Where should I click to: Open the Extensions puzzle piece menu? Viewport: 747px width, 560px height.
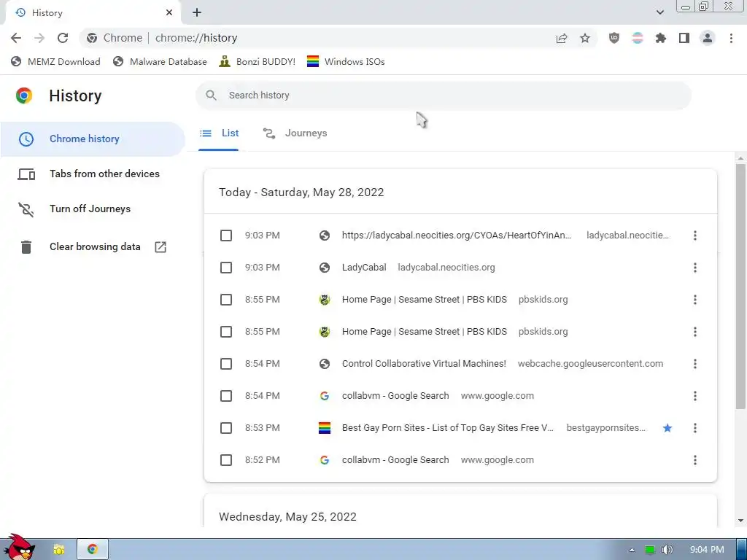(x=661, y=38)
